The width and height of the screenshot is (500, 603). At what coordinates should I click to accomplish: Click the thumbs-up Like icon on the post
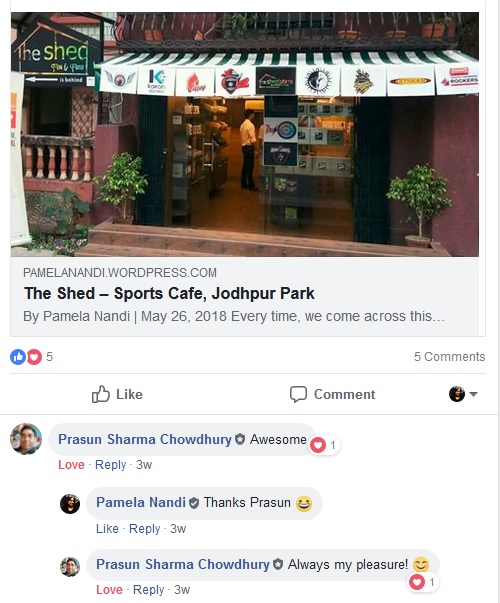[101, 394]
